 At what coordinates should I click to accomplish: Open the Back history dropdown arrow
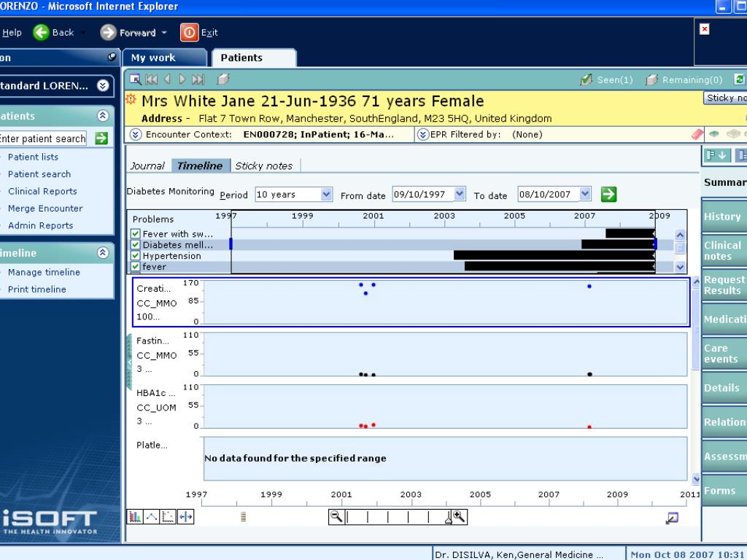[x=83, y=32]
